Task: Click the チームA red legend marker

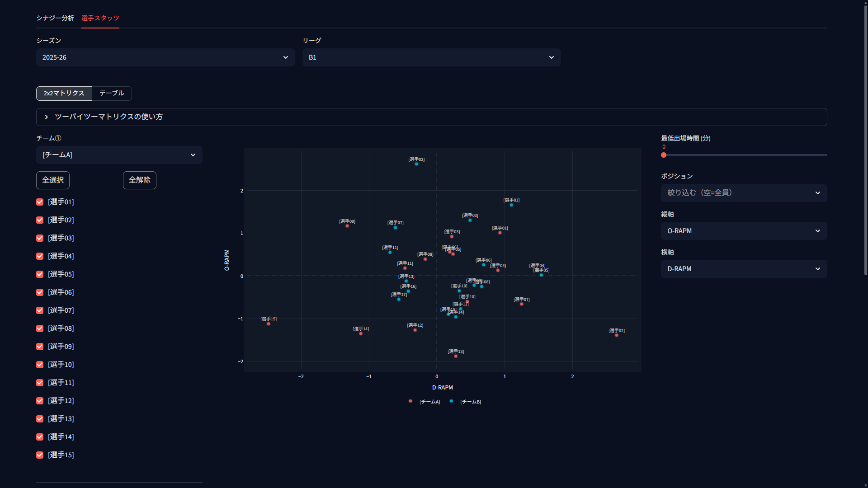Action: (x=410, y=401)
